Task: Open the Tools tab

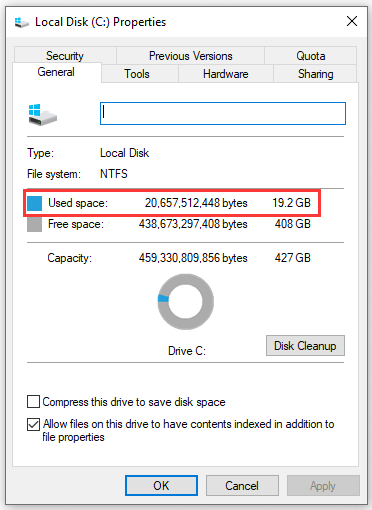Action: [x=137, y=74]
